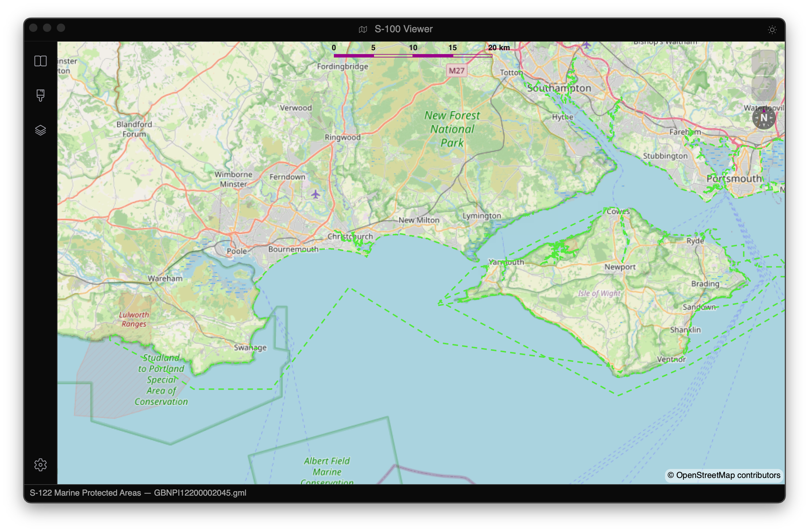Viewport: 809px width, 532px height.
Task: Click the Newport label on Isle of Wight
Action: 620,267
